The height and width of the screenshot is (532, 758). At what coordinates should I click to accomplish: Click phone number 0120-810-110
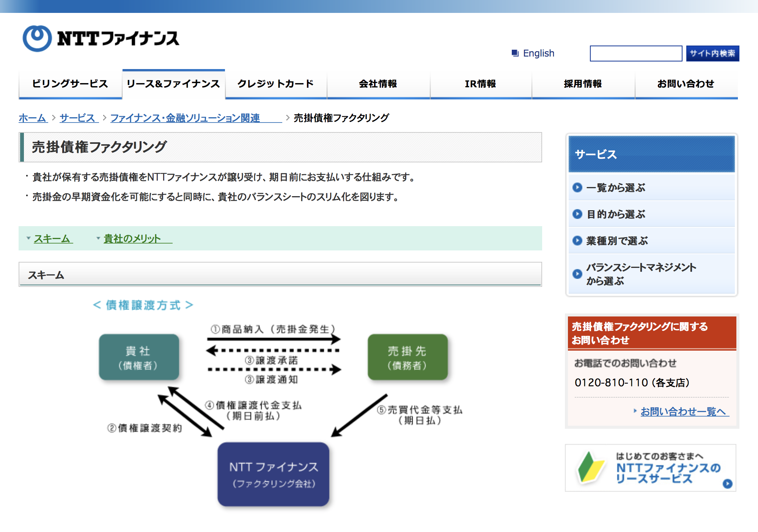pyautogui.click(x=611, y=382)
